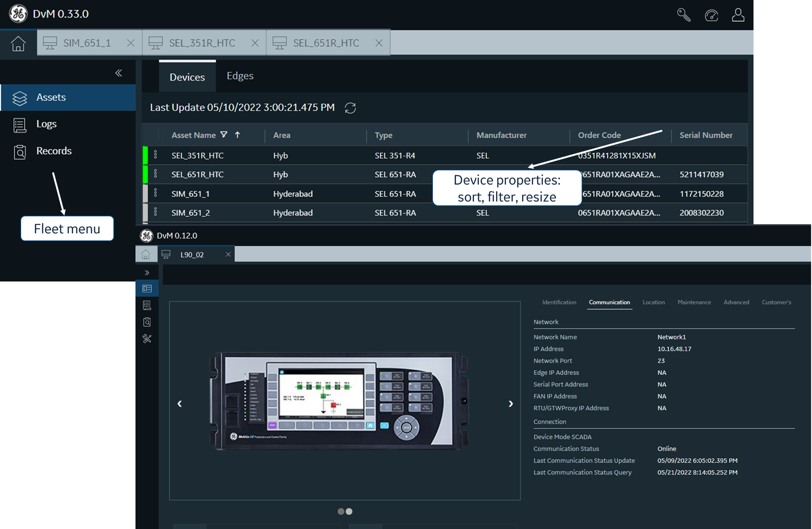Sort by the Order Code column header
Viewport: 812px width, 529px height.
[600, 135]
